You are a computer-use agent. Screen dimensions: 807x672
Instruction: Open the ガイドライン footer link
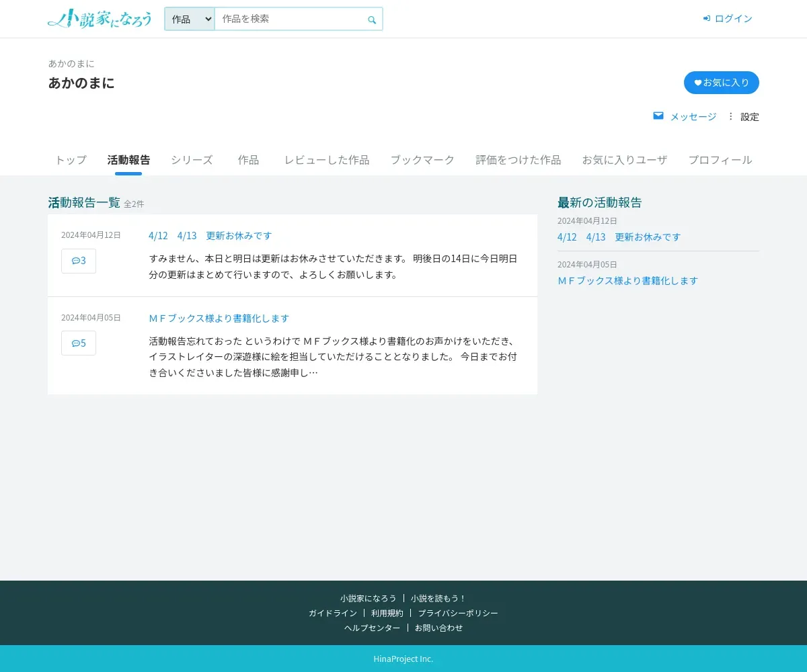(x=333, y=613)
